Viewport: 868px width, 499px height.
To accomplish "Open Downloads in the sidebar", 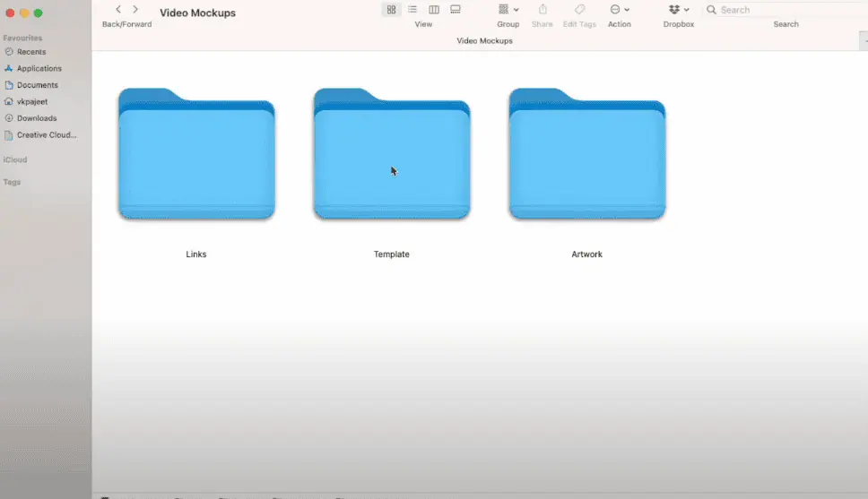I will tap(36, 118).
